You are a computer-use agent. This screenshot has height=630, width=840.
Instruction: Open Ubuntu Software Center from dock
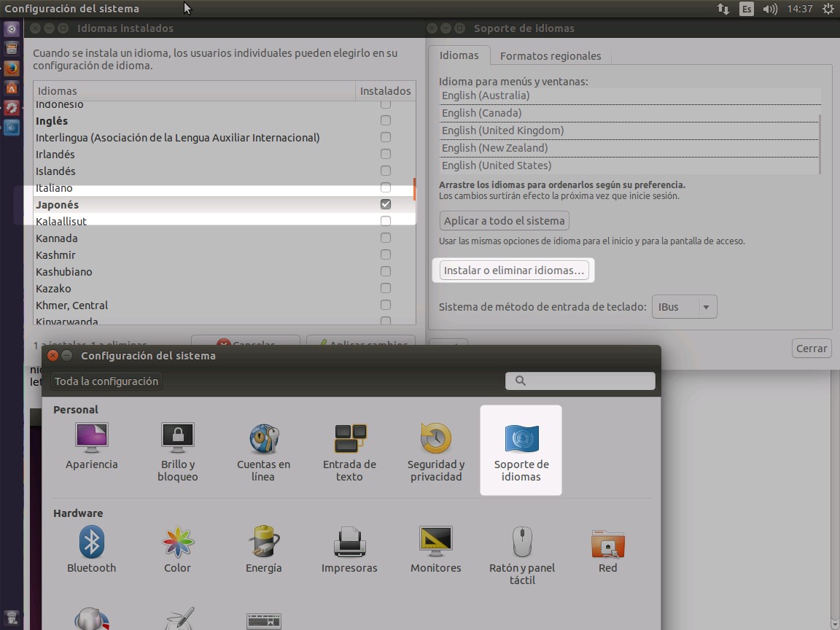(11, 87)
